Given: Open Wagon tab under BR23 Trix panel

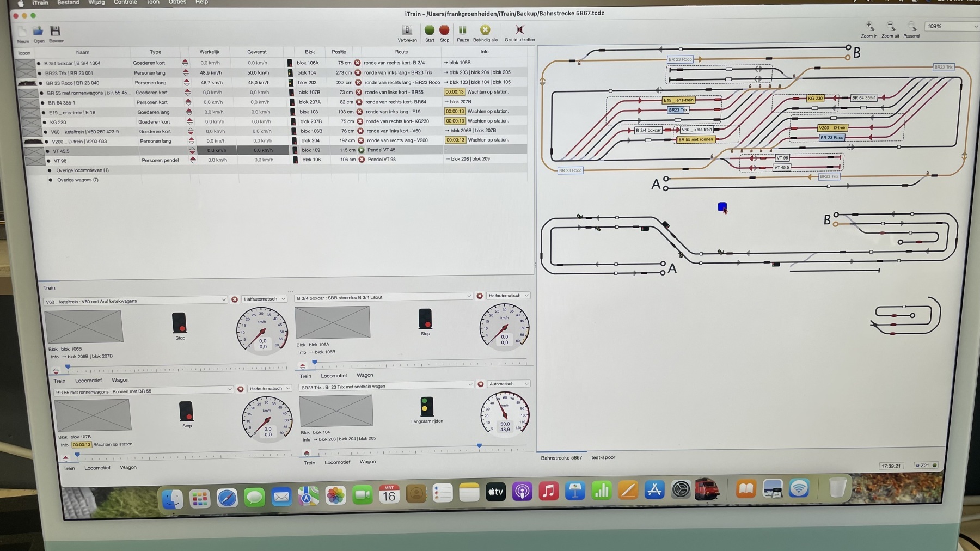Looking at the screenshot, I should pyautogui.click(x=367, y=462).
